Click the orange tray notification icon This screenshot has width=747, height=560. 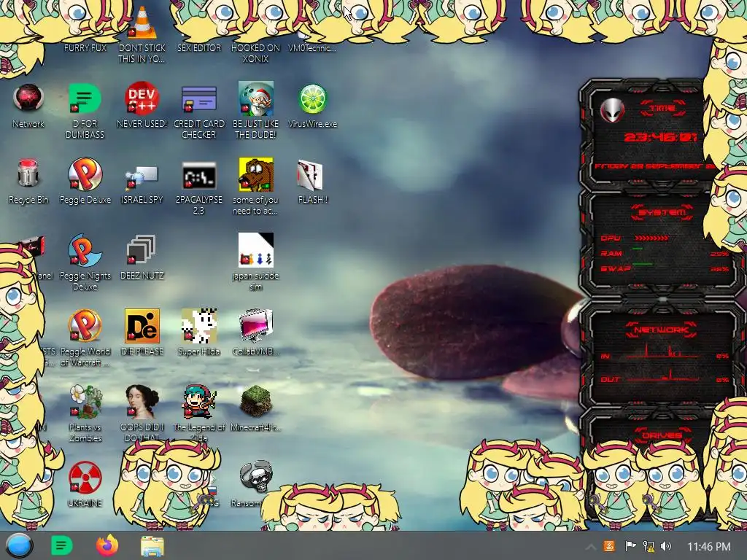[x=609, y=546]
